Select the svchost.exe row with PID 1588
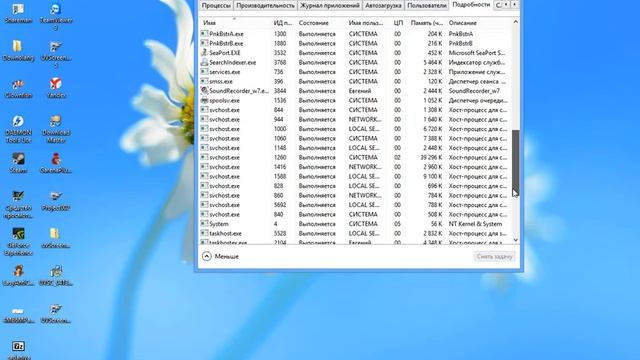The height and width of the screenshot is (360, 640). click(x=355, y=176)
